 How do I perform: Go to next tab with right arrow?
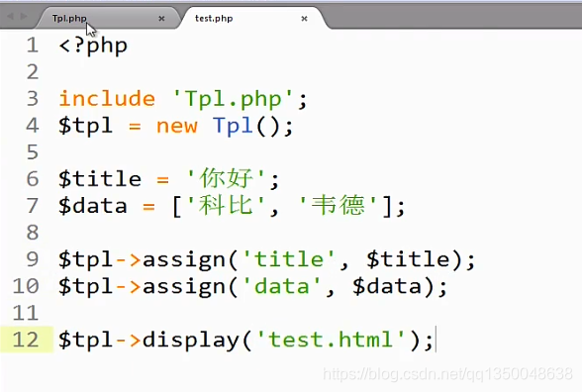click(24, 16)
